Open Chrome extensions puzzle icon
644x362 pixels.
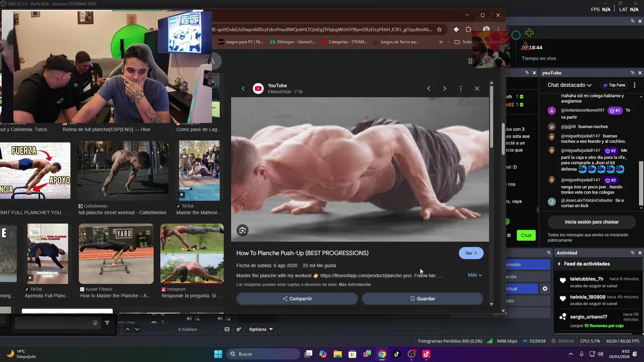[x=468, y=29]
